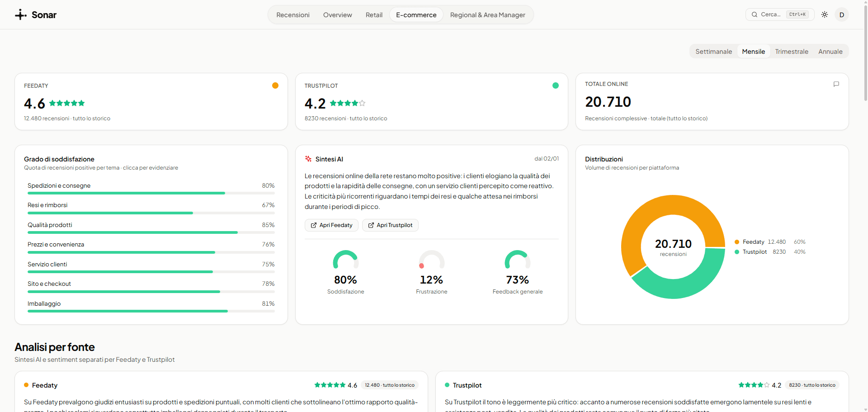Open the Overview tab

[338, 15]
